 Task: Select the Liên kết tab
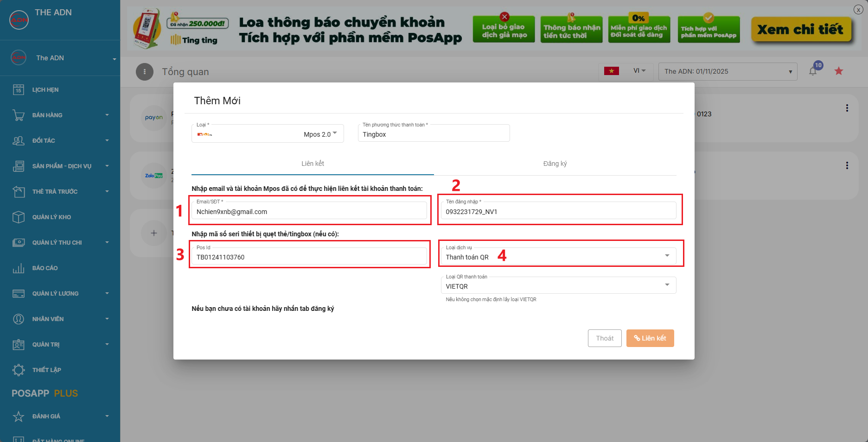point(313,164)
